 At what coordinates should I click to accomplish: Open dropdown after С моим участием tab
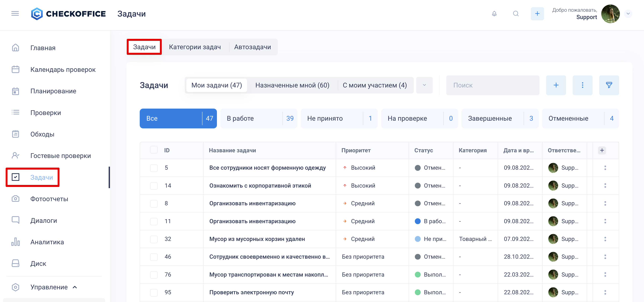click(424, 85)
